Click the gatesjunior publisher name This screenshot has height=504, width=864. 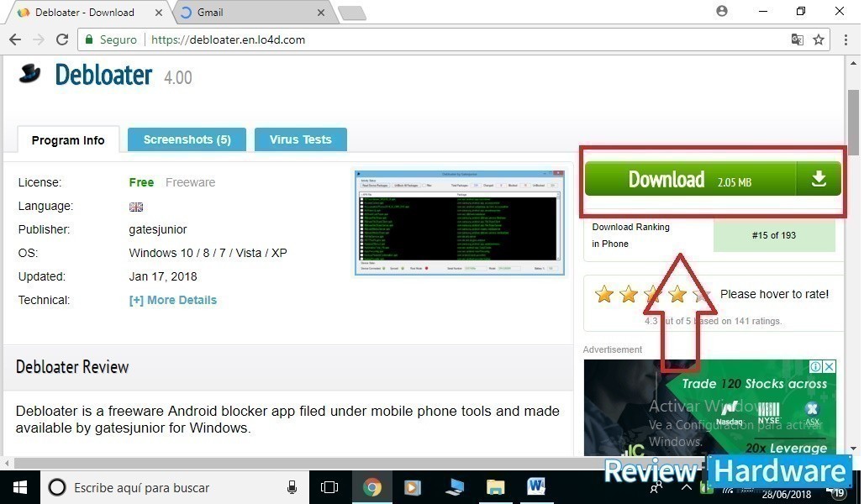coord(158,229)
